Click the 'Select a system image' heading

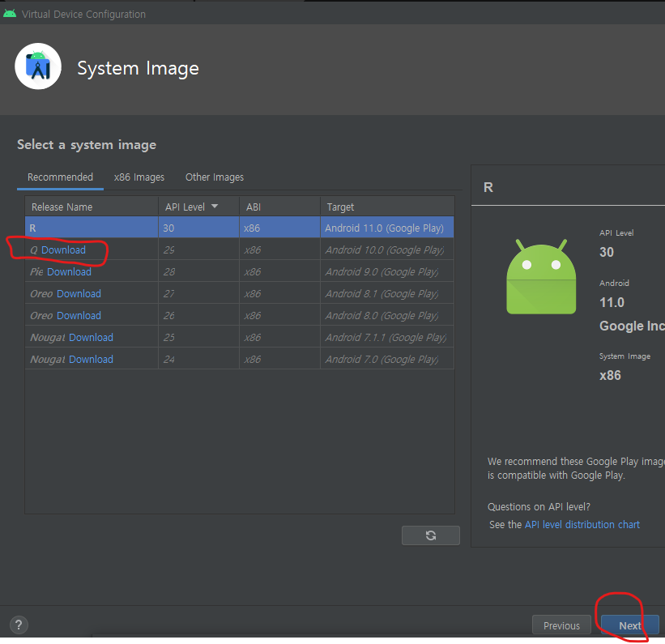click(x=87, y=145)
